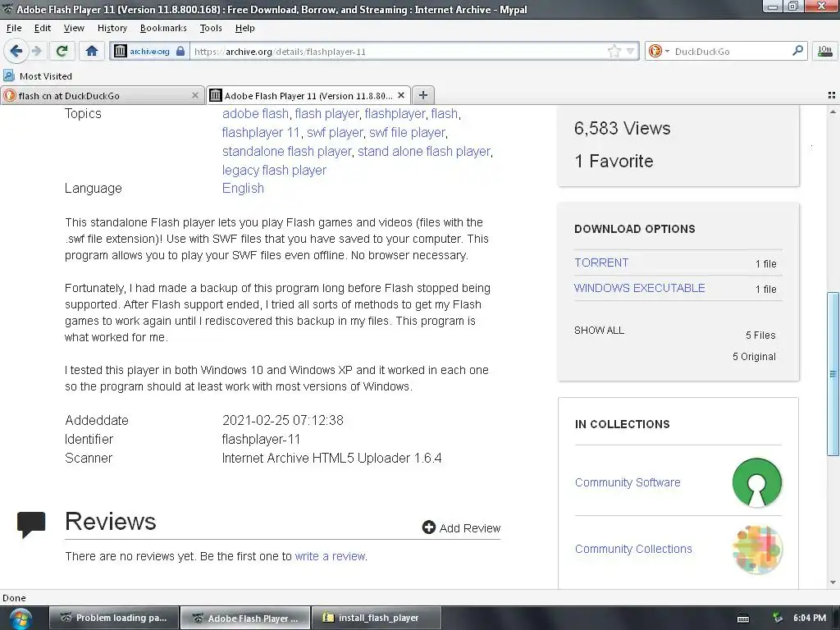Click the scrollbar down arrow
This screenshot has width=840, height=630.
pos(833,582)
